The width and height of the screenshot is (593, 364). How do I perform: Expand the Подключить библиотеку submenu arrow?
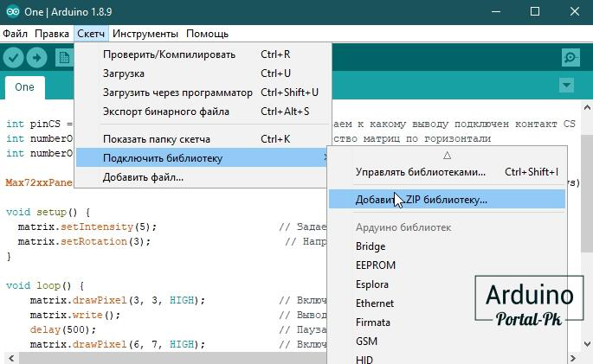pyautogui.click(x=325, y=158)
